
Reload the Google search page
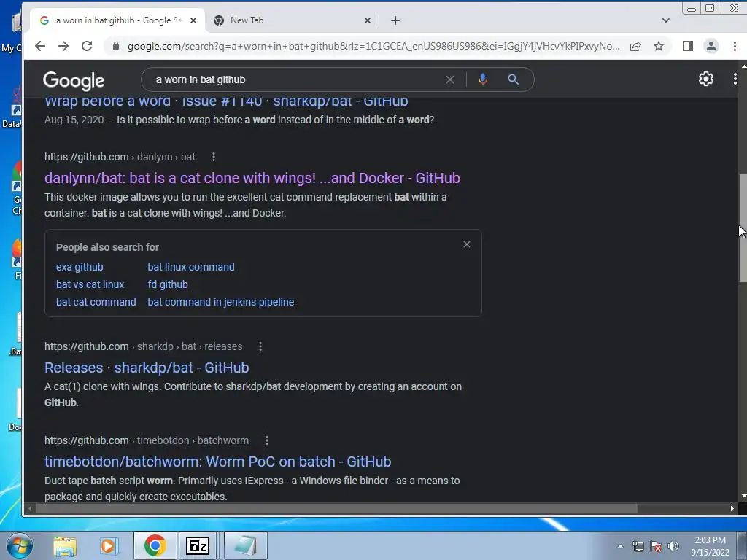click(x=87, y=46)
